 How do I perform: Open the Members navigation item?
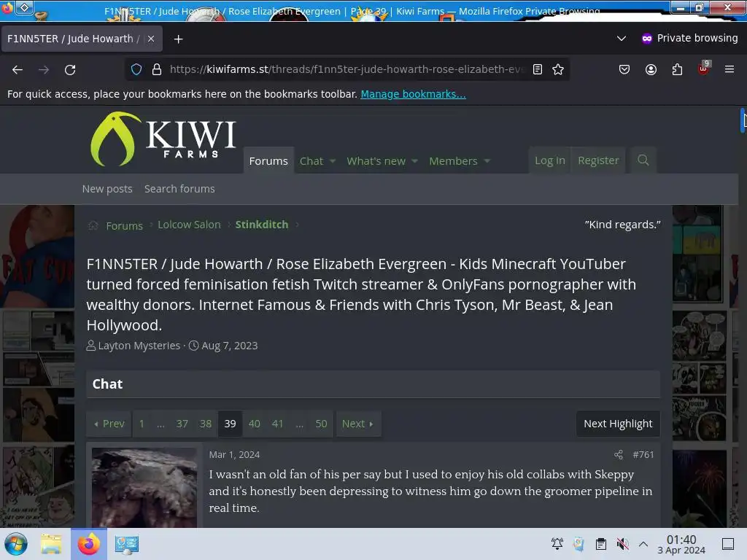pos(453,161)
